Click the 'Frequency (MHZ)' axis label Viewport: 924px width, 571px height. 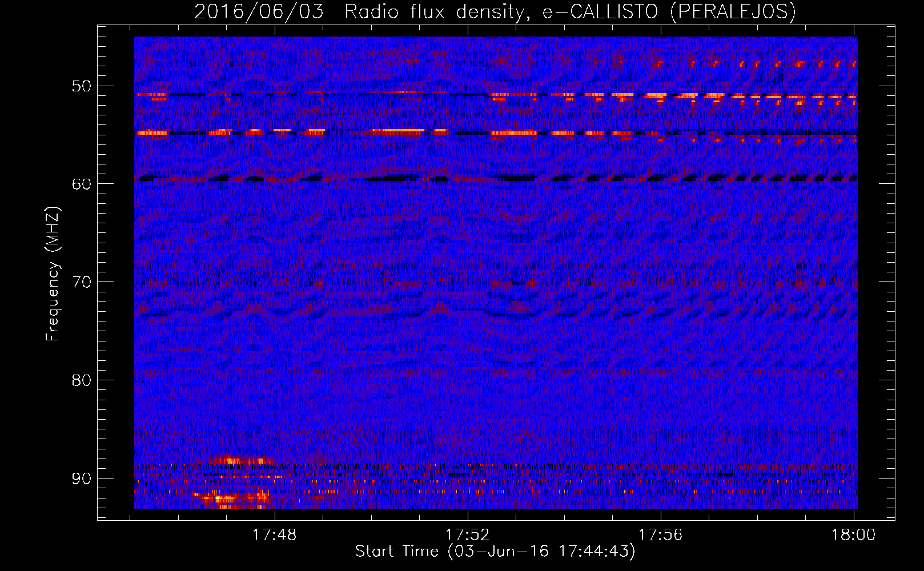pyautogui.click(x=53, y=274)
